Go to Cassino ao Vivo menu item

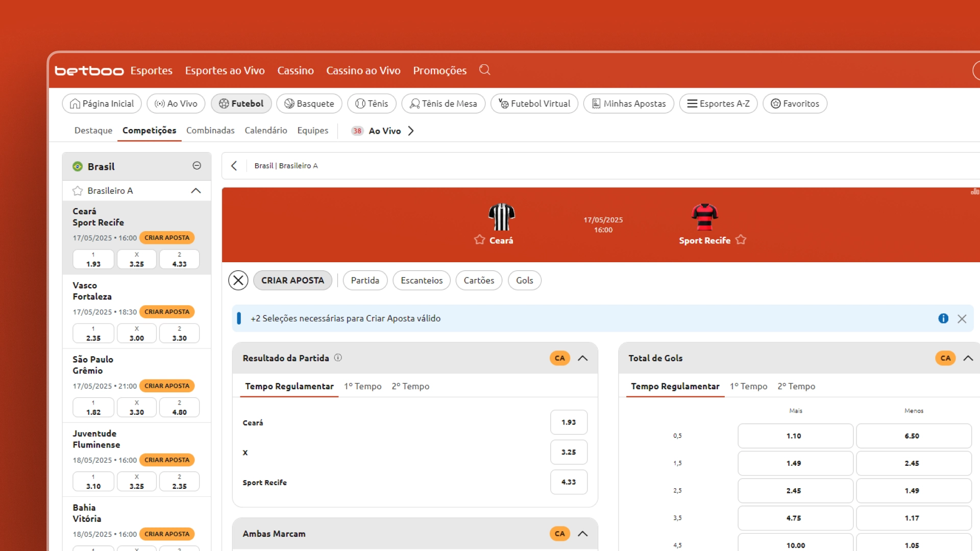pyautogui.click(x=363, y=70)
